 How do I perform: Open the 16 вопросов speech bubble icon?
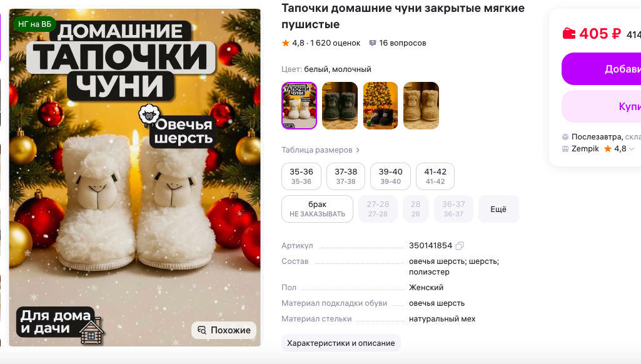click(373, 43)
